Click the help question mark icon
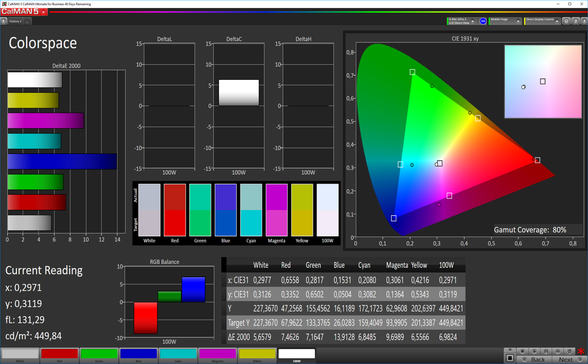This screenshot has height=364, width=588. (x=576, y=21)
